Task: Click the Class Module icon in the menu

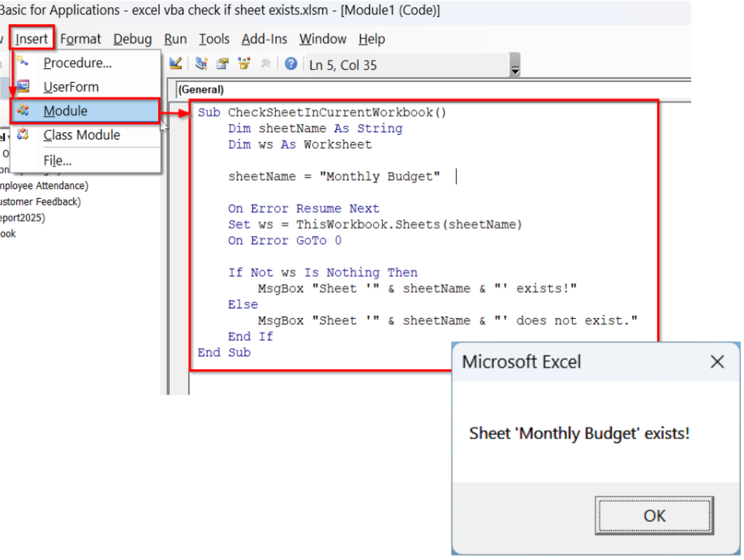Action: point(23,134)
